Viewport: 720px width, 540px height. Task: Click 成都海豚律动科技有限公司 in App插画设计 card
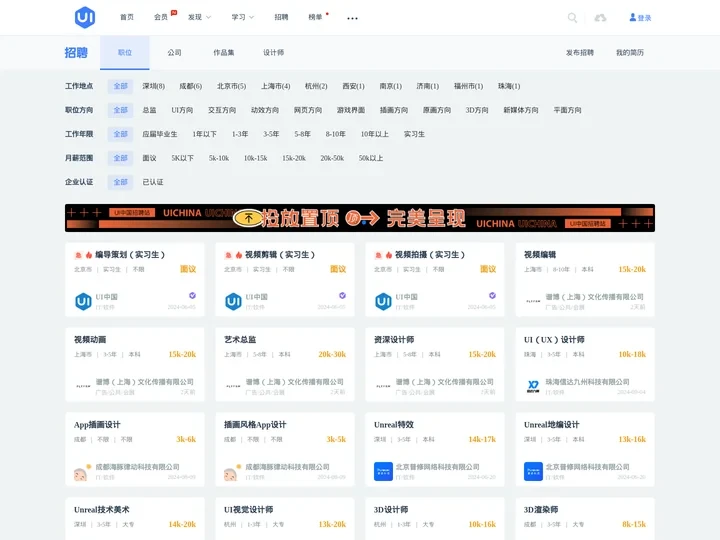coord(137,467)
